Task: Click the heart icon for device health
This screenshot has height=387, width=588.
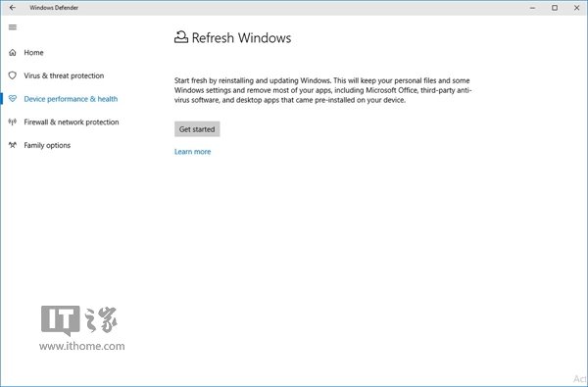Action: coord(13,99)
